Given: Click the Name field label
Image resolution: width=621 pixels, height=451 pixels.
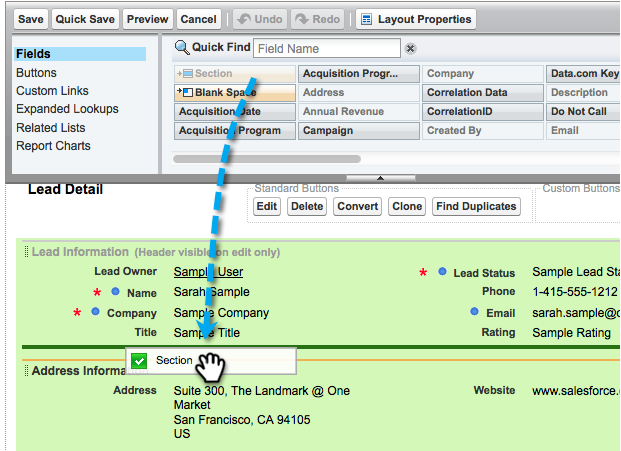Looking at the screenshot, I should 141,293.
